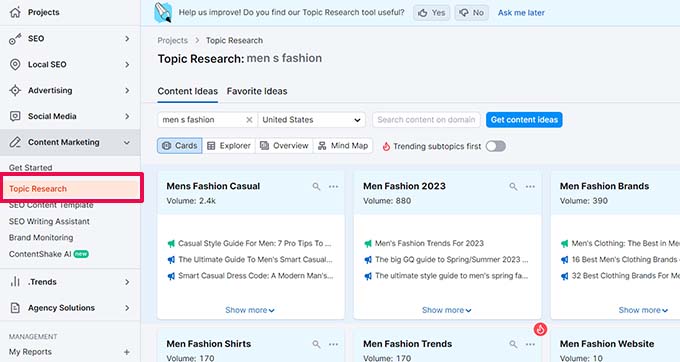
Task: Click the Social Media icon
Action: pos(15,116)
